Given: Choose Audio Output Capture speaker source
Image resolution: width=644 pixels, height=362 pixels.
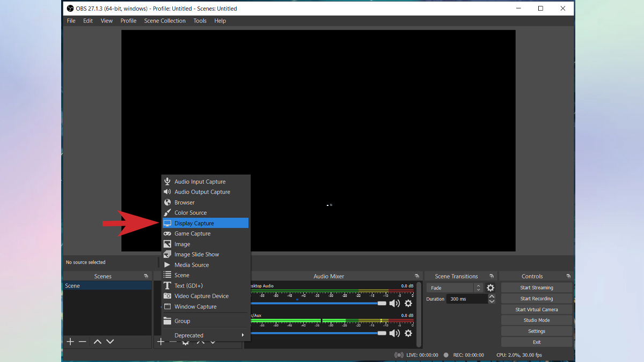Looking at the screenshot, I should pyautogui.click(x=206, y=192).
